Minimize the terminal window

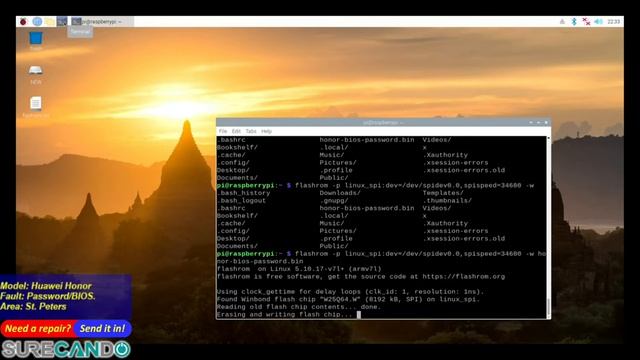(531, 122)
